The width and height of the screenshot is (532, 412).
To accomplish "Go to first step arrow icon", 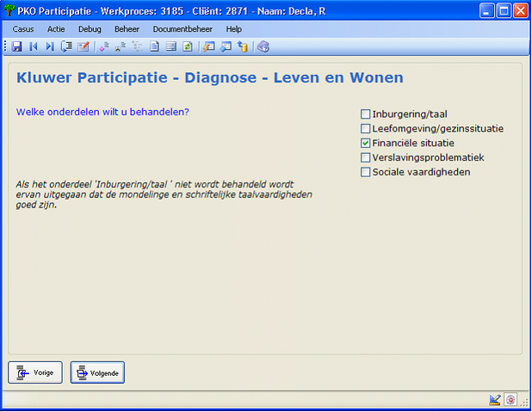I will (x=34, y=46).
